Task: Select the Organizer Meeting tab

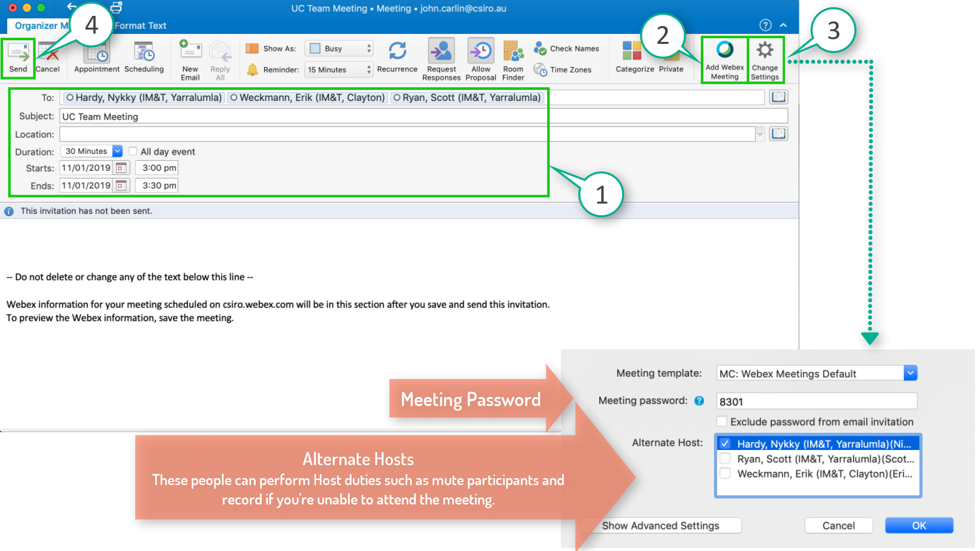Action: pyautogui.click(x=41, y=26)
